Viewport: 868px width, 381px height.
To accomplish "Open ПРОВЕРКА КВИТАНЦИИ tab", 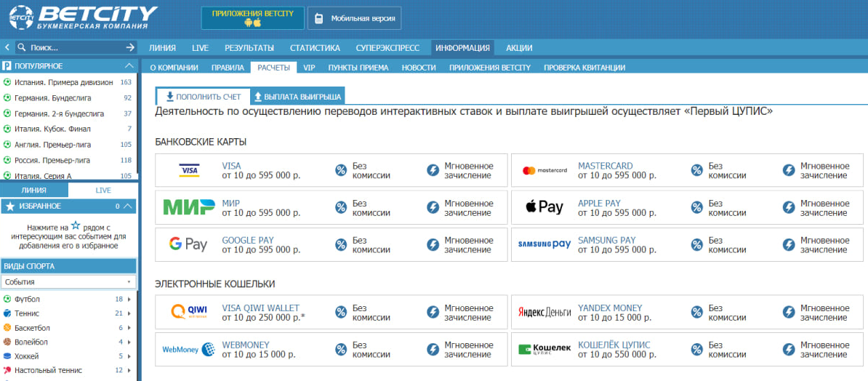I will click(584, 68).
